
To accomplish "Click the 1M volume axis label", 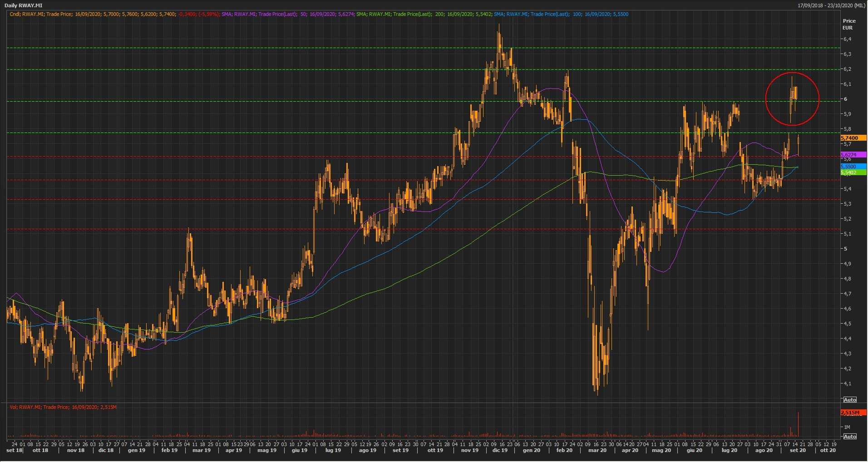I will 847,427.
